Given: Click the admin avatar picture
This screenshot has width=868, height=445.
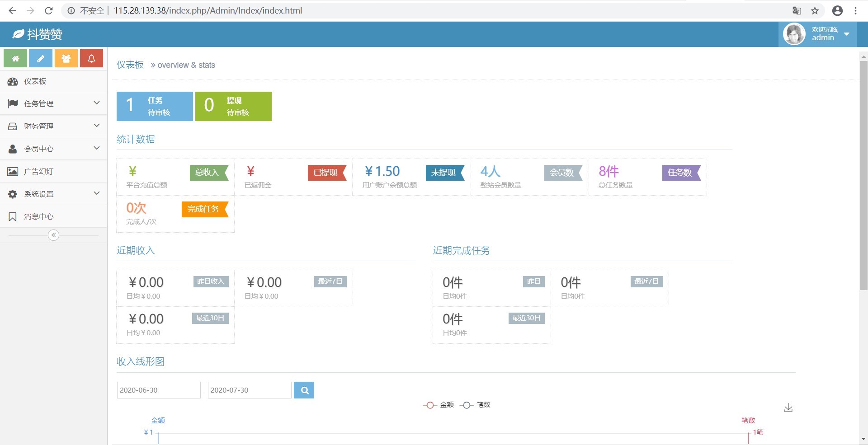Looking at the screenshot, I should coord(794,34).
